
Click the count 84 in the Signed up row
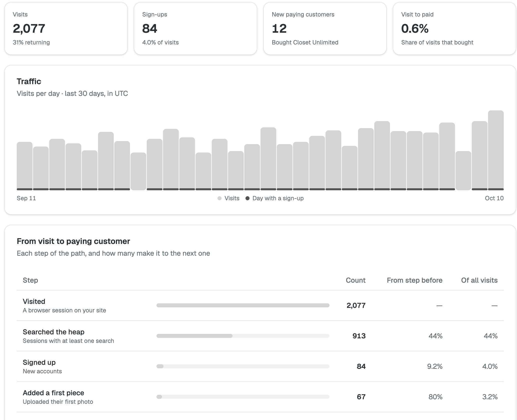pyautogui.click(x=361, y=366)
